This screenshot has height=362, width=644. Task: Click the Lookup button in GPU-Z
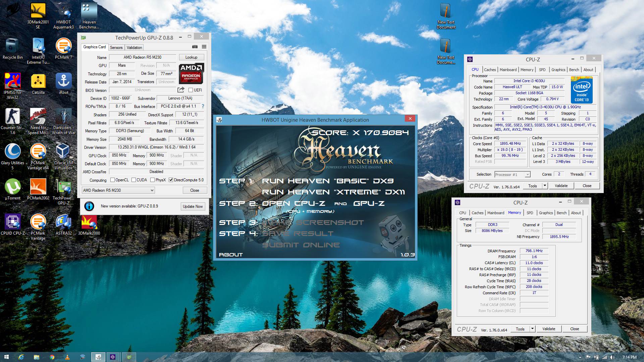(191, 57)
